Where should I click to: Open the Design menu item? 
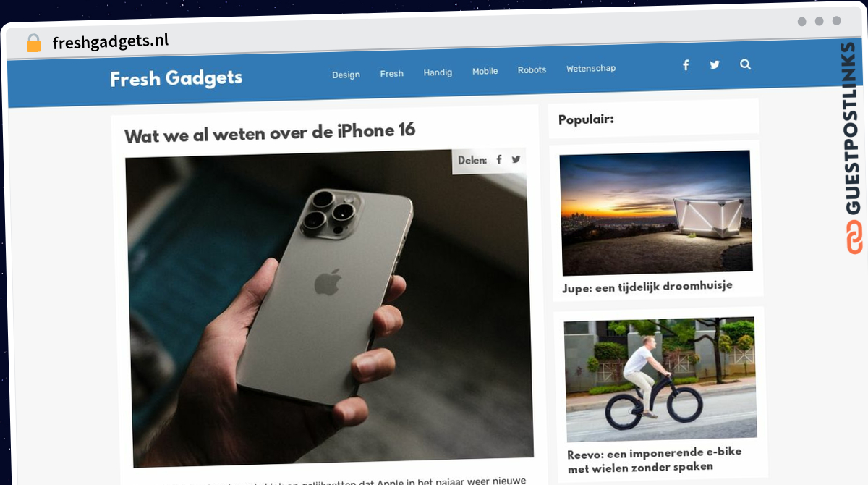point(346,75)
